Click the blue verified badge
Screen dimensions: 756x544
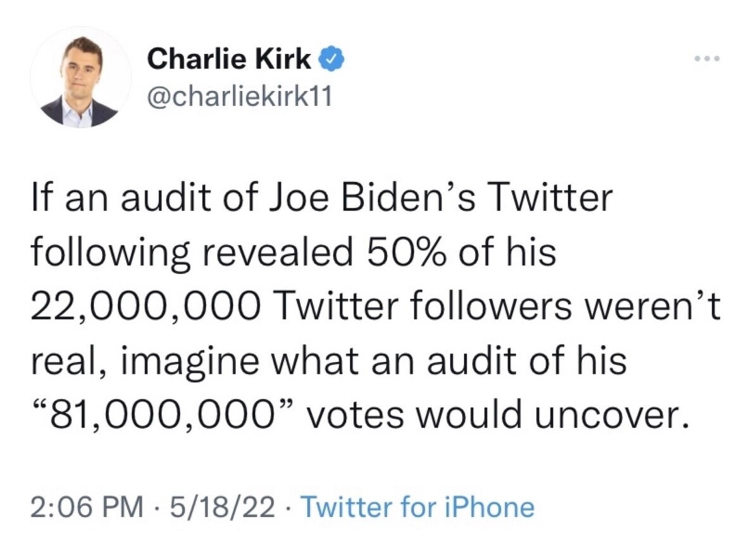click(x=330, y=59)
